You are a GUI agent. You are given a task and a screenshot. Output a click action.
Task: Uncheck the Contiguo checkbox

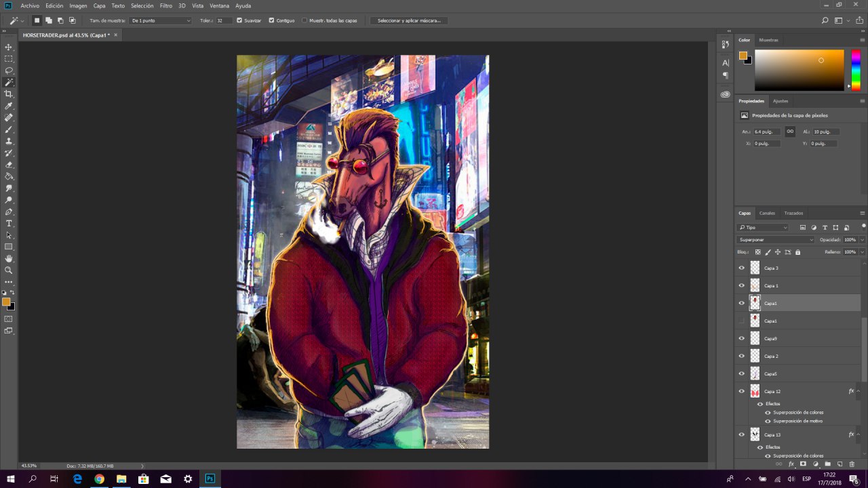271,20
